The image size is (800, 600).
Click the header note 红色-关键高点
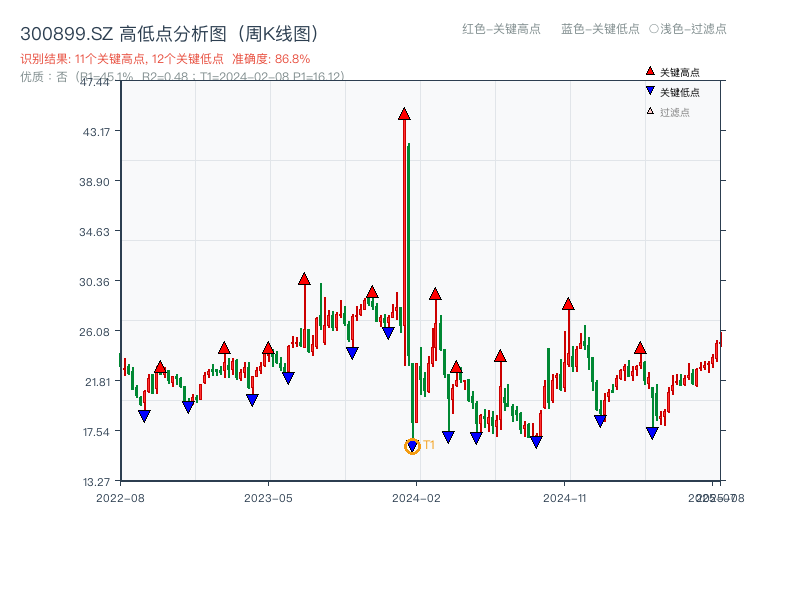click(x=501, y=29)
